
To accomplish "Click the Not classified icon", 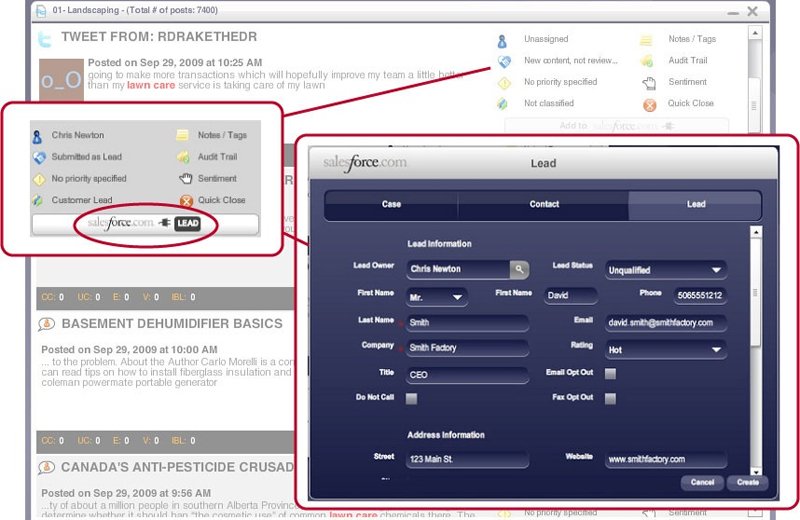I will [503, 104].
